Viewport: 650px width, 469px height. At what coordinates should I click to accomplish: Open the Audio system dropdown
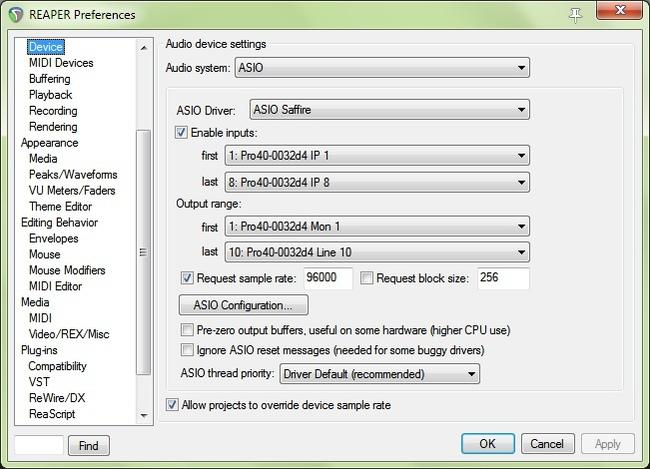[x=382, y=68]
